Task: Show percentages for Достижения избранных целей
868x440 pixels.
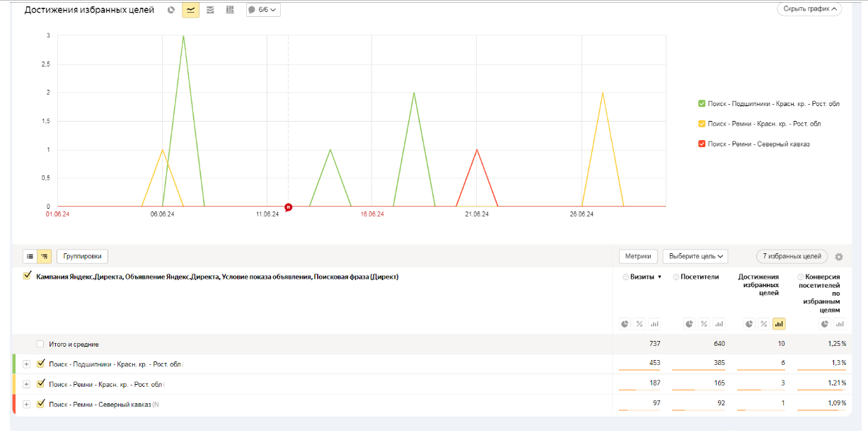Action: click(764, 324)
